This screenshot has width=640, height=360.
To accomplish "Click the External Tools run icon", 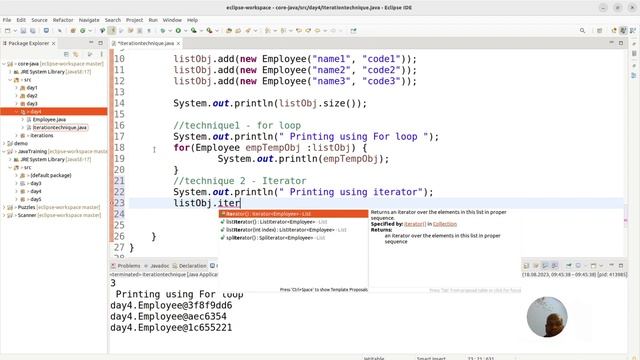I will [209, 31].
